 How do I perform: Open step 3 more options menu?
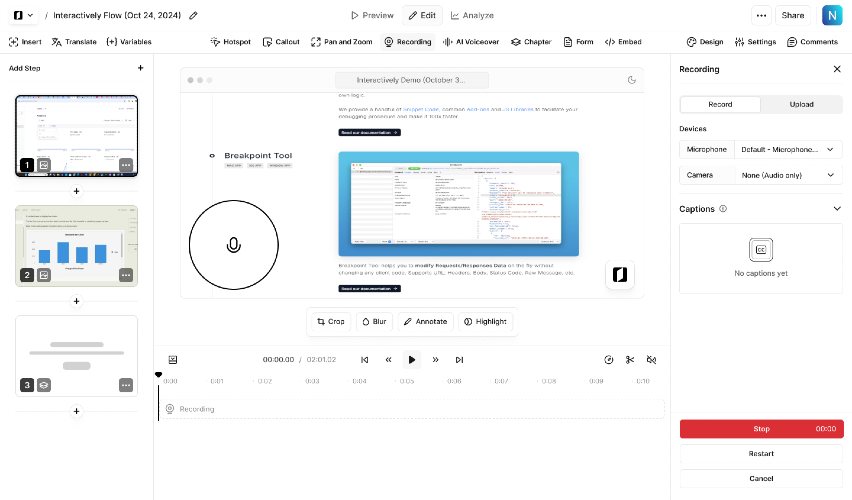126,385
